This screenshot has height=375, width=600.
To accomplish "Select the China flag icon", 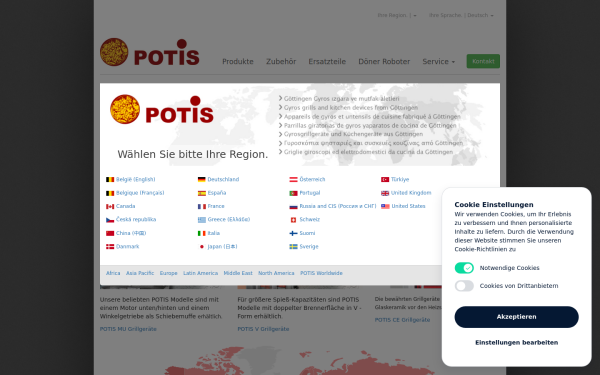I will [110, 233].
